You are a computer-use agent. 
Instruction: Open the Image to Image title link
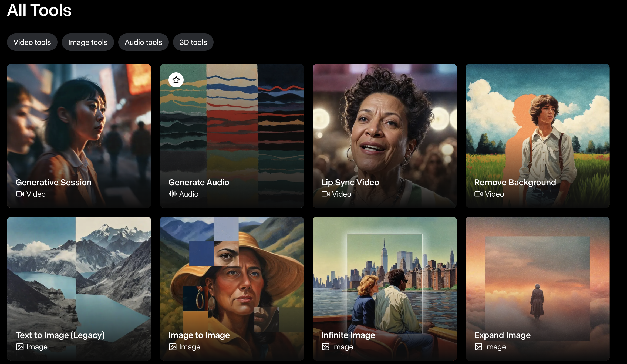(x=199, y=335)
